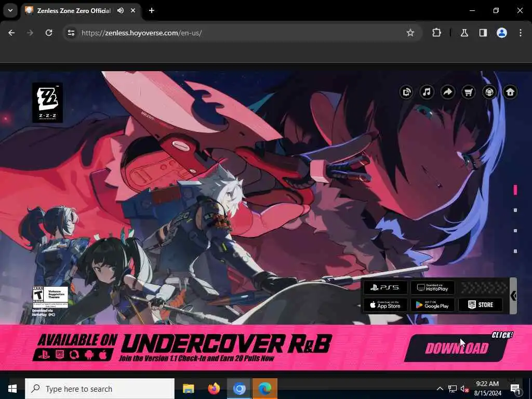Click the UNDERCOVER R&B banner title
This screenshot has width=532, height=399.
click(x=226, y=343)
